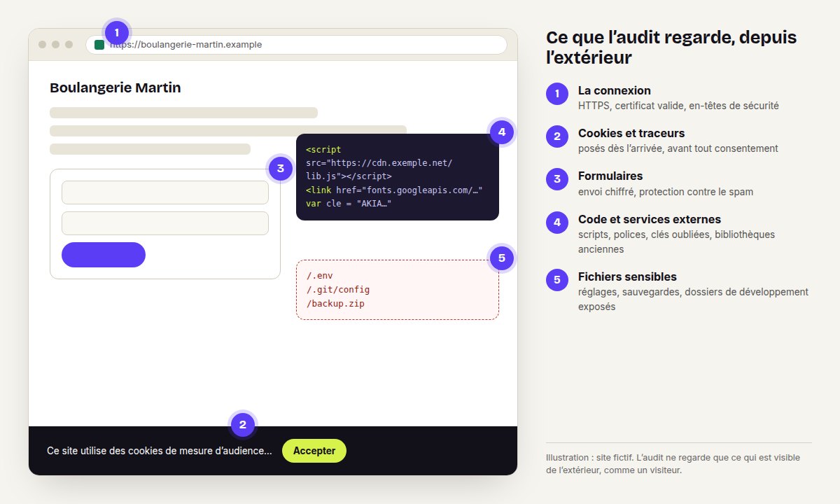840x504 pixels.
Task: Click the /backup.zip file line
Action: point(335,304)
